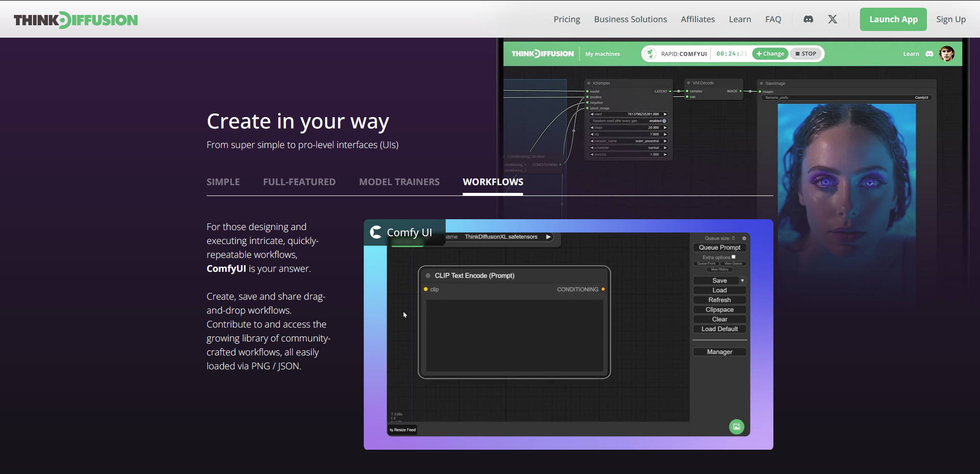The height and width of the screenshot is (474, 980).
Task: Increase the cfg value with right arrow
Action: coord(665,134)
